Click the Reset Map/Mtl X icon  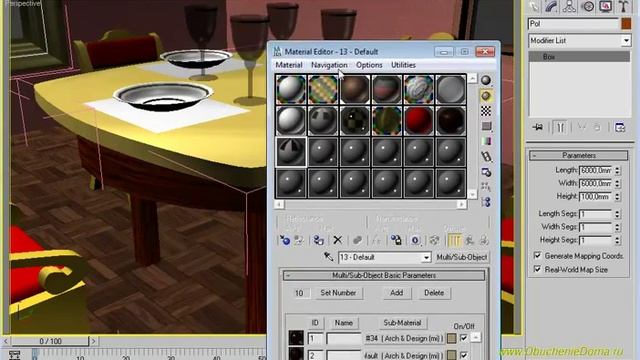pyautogui.click(x=338, y=240)
